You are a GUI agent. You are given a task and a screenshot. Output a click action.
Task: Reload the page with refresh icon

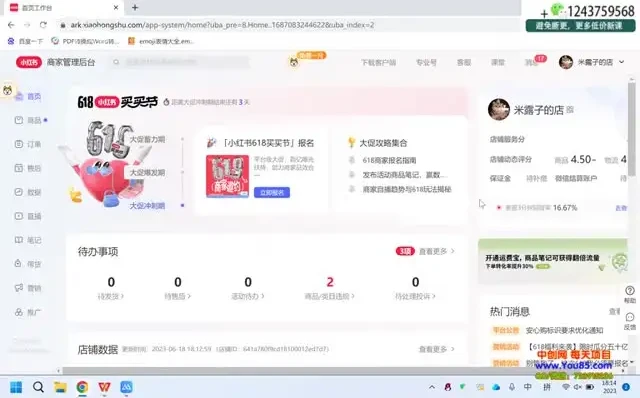43,25
